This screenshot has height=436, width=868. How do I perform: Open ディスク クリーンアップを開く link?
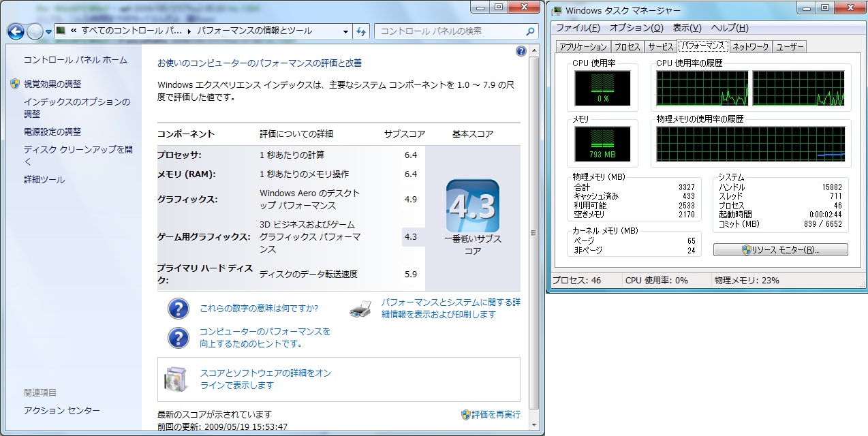[78, 155]
